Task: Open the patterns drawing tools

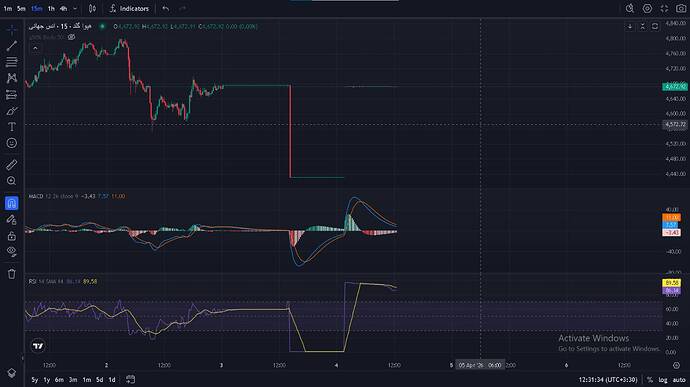Action: coord(12,78)
